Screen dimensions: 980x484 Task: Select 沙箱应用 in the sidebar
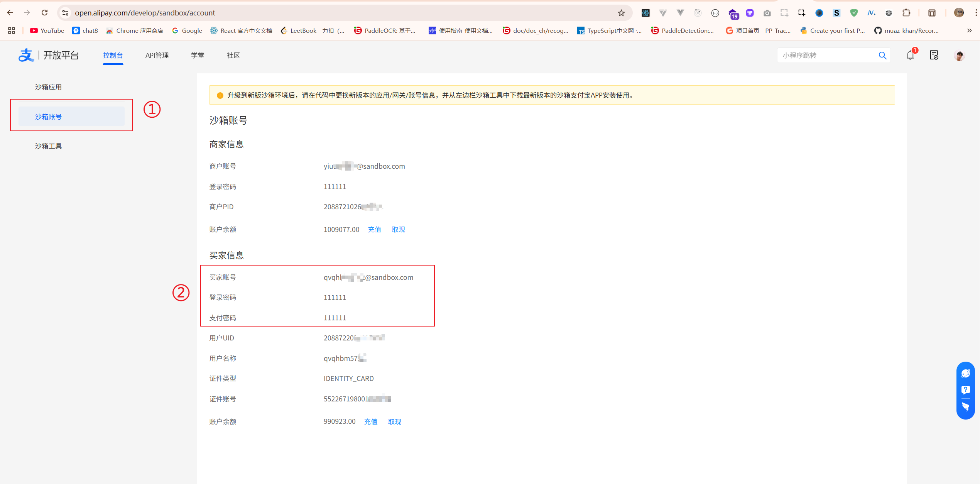point(49,87)
